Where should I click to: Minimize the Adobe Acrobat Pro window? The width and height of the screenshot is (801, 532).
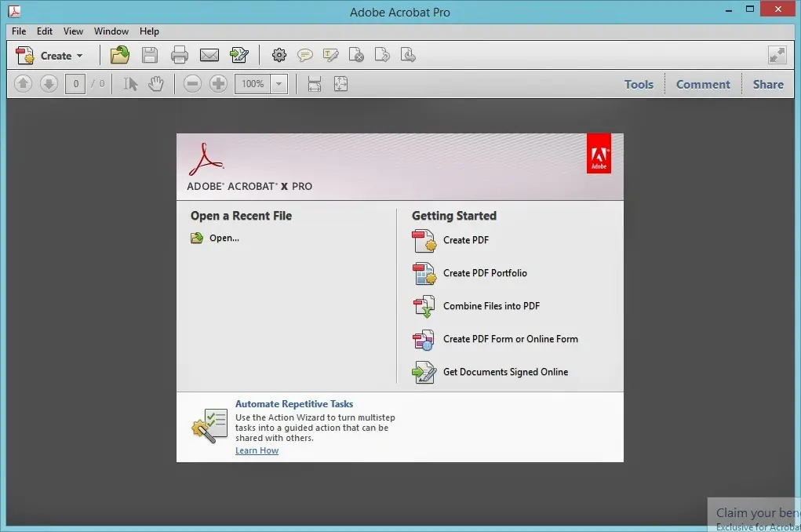coord(729,9)
